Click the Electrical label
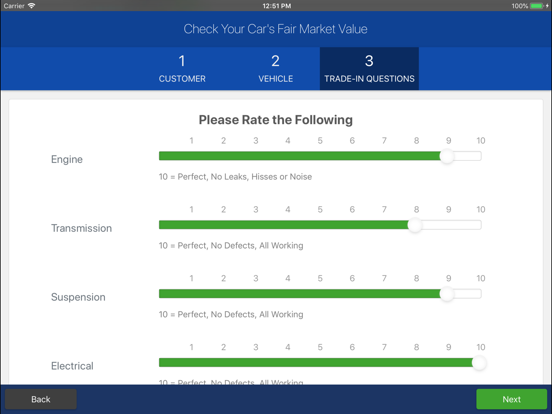The image size is (552, 414). click(72, 366)
